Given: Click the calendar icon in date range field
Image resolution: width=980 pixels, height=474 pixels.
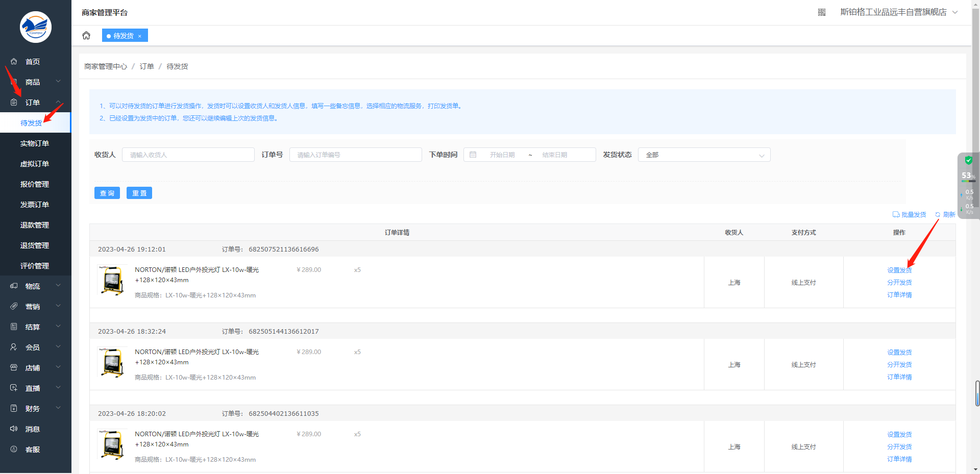Looking at the screenshot, I should point(473,155).
